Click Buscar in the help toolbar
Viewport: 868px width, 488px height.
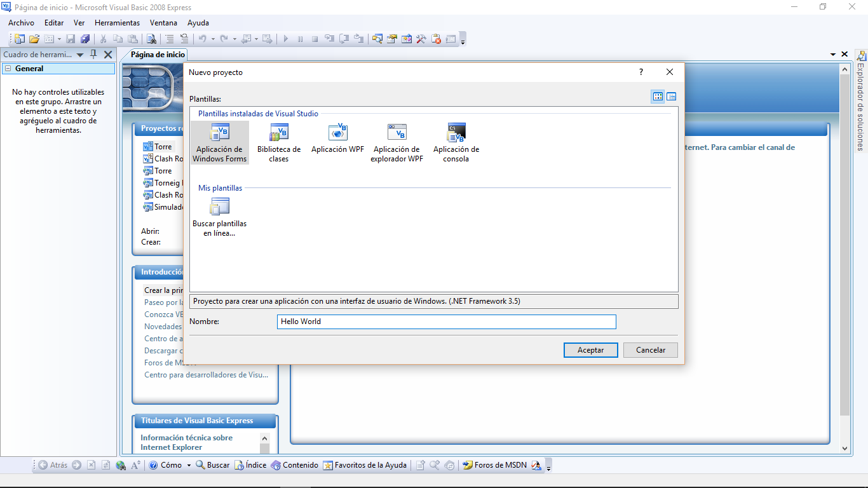(x=212, y=465)
